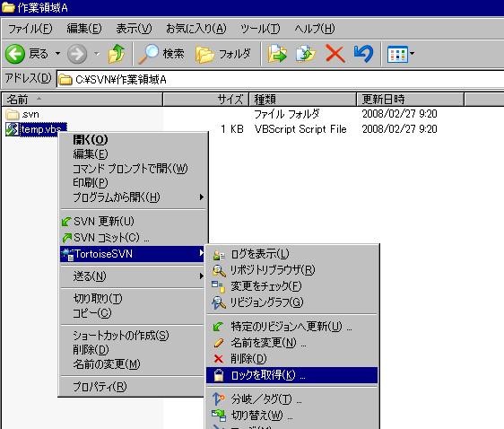Screen dimensions: 504x429
Task: Choose 開く(O) in context menu
Action: coord(133,140)
